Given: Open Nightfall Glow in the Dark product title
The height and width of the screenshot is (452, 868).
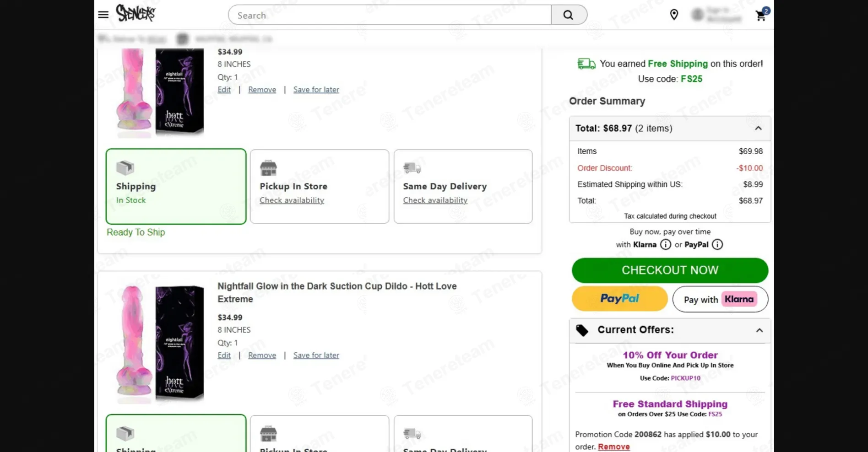Looking at the screenshot, I should pos(337,293).
